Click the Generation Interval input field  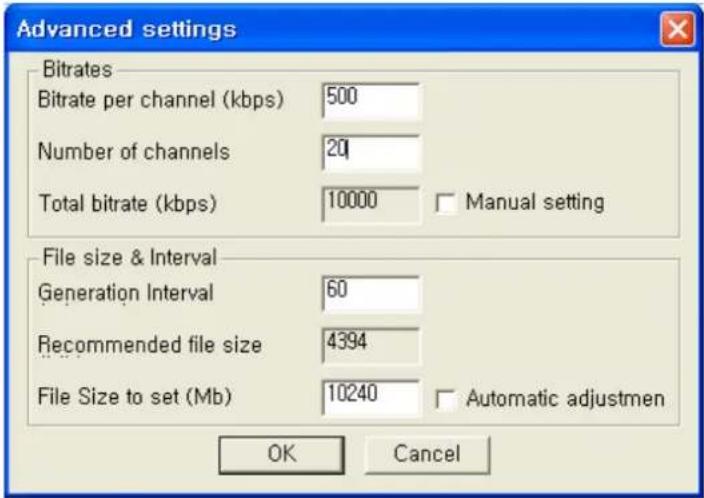point(371,294)
